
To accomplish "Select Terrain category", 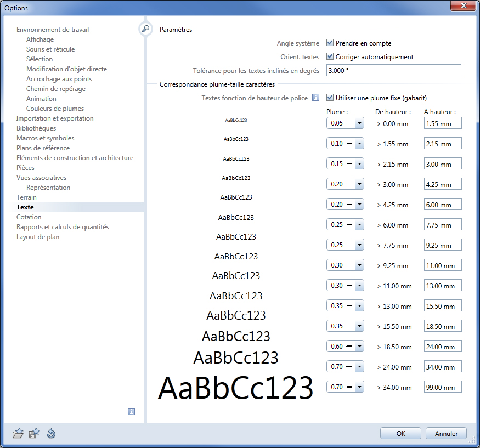I will pyautogui.click(x=26, y=197).
